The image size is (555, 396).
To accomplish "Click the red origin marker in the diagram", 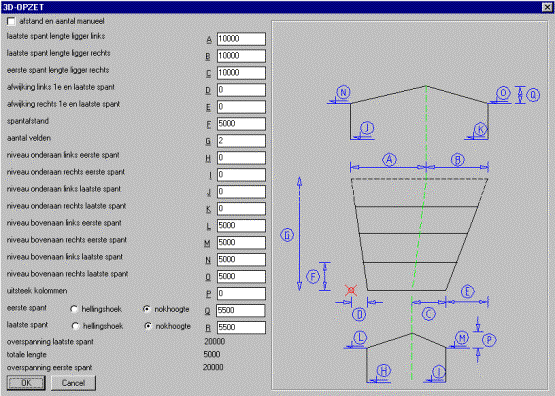I will coord(351,291).
